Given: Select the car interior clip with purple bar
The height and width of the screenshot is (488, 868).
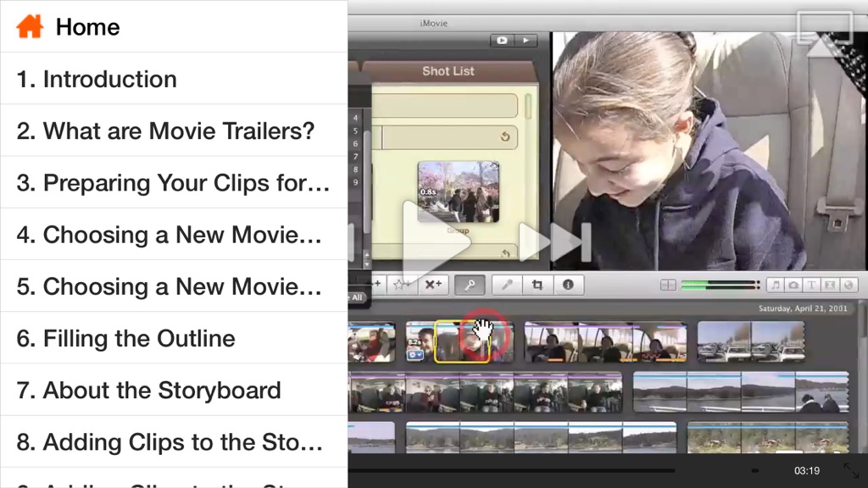Looking at the screenshot, I should coord(605,342).
